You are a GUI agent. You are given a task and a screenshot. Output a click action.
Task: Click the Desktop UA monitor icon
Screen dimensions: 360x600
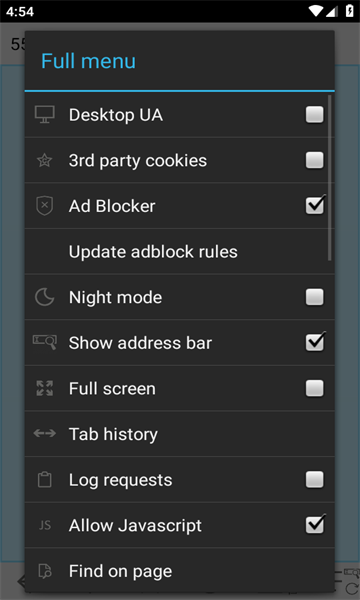[x=45, y=114]
